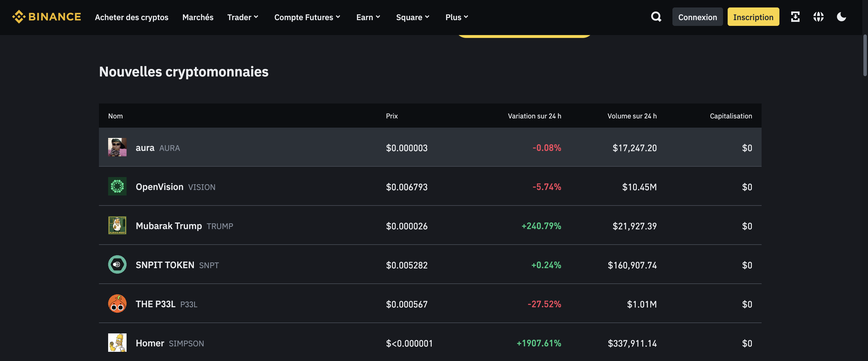This screenshot has width=868, height=361.
Task: Expand the Plus dropdown menu
Action: [x=457, y=17]
